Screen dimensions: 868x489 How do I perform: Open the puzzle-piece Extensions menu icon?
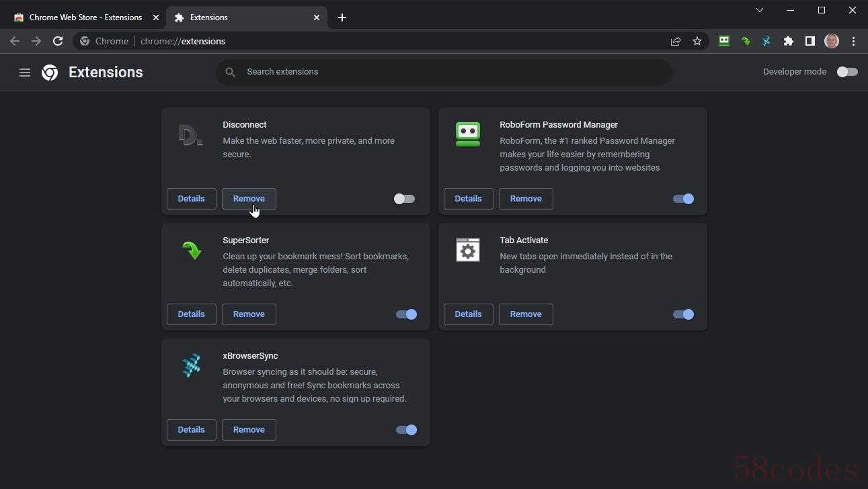tap(789, 41)
